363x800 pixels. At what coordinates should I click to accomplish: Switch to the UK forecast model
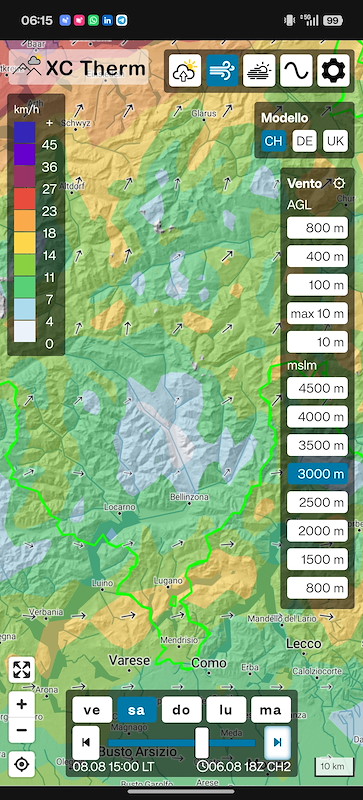pos(335,141)
